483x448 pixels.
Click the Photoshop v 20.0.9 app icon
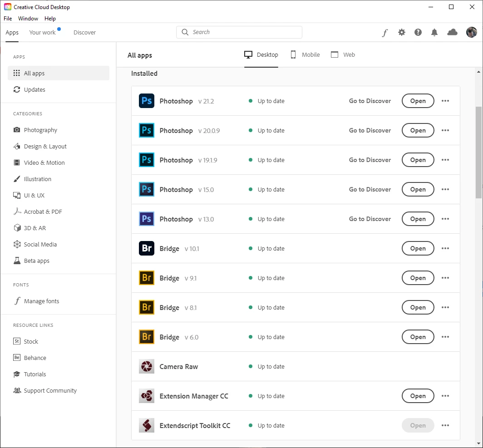pyautogui.click(x=146, y=130)
